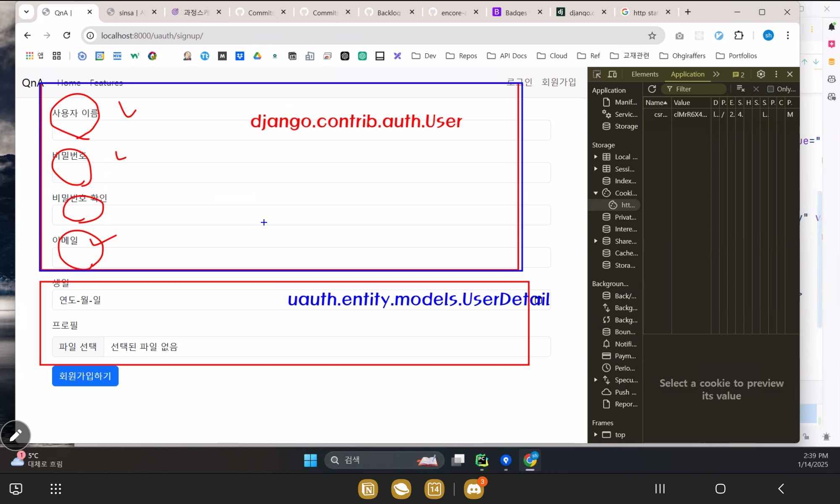Click the refresh cookies icon
Image resolution: width=840 pixels, height=504 pixels.
(x=652, y=89)
